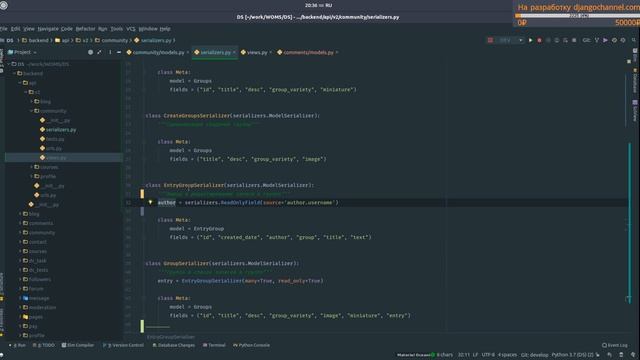The image size is (640, 360).
Task: Expand the profile folder under v2
Action: pyautogui.click(x=31, y=176)
